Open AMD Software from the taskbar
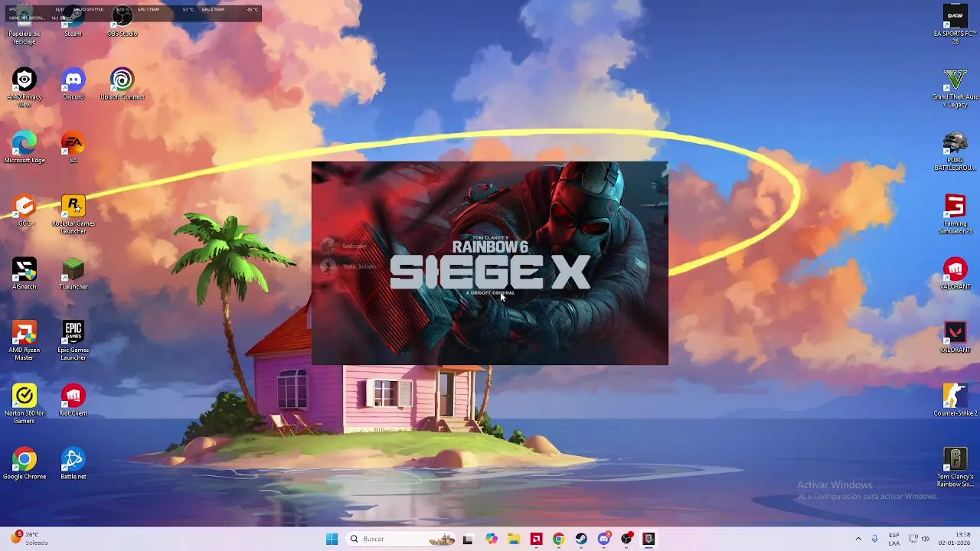980x551 pixels. pos(537,539)
